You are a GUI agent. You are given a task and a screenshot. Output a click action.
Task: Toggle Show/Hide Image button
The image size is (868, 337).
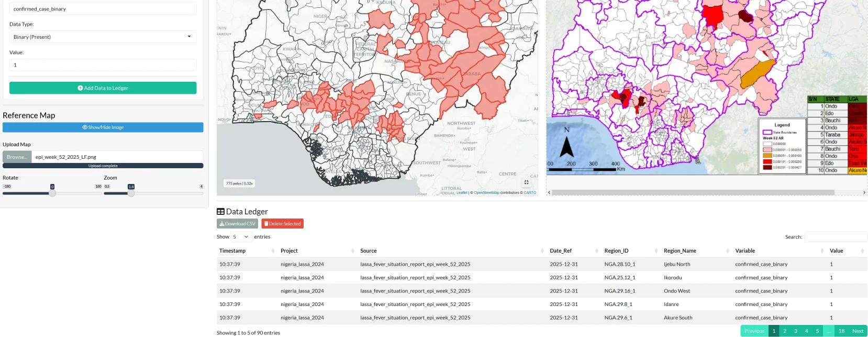(x=103, y=127)
